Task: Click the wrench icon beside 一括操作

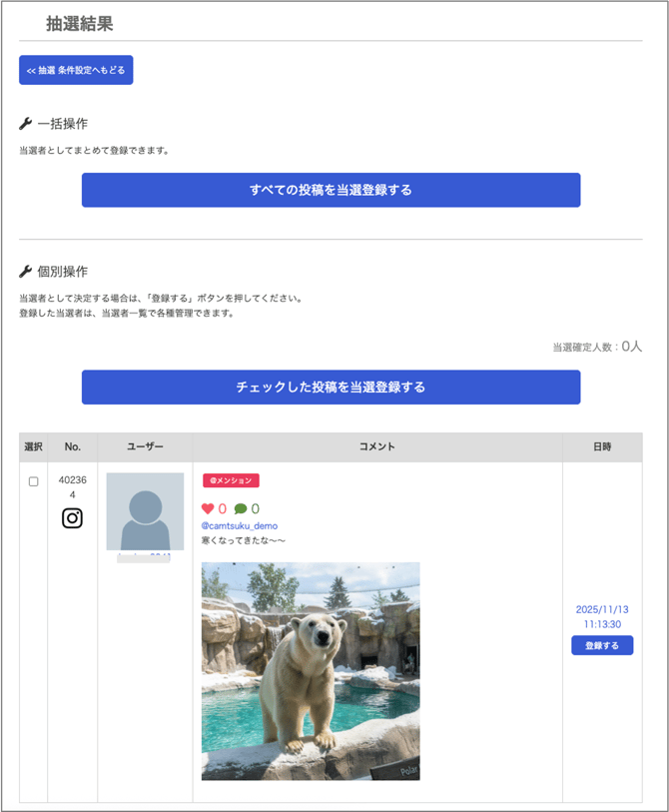Action: tap(25, 124)
